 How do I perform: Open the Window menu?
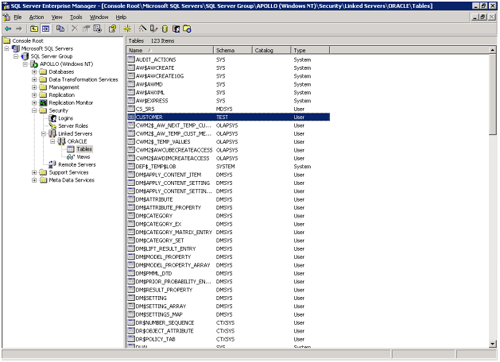(x=99, y=17)
